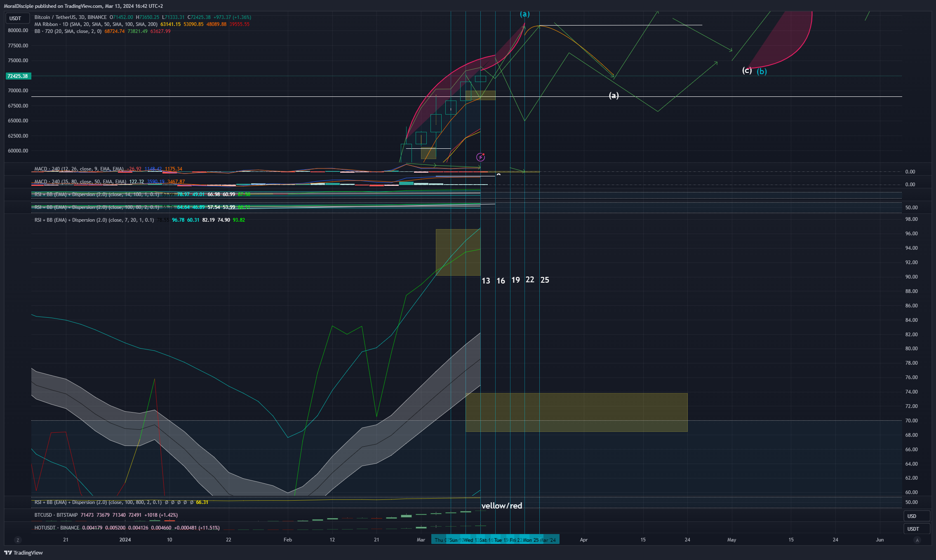The height and width of the screenshot is (560, 936).
Task: Click the 75000.00 price axis label
Action: (x=18, y=61)
